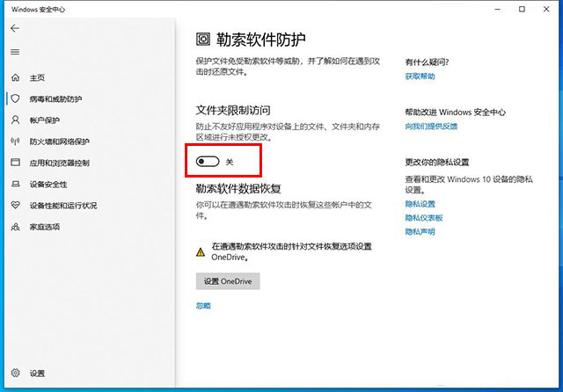Viewport: 563px width, 392px height.
Task: Click the 设备性能和运行状况 heart icon
Action: (x=15, y=206)
